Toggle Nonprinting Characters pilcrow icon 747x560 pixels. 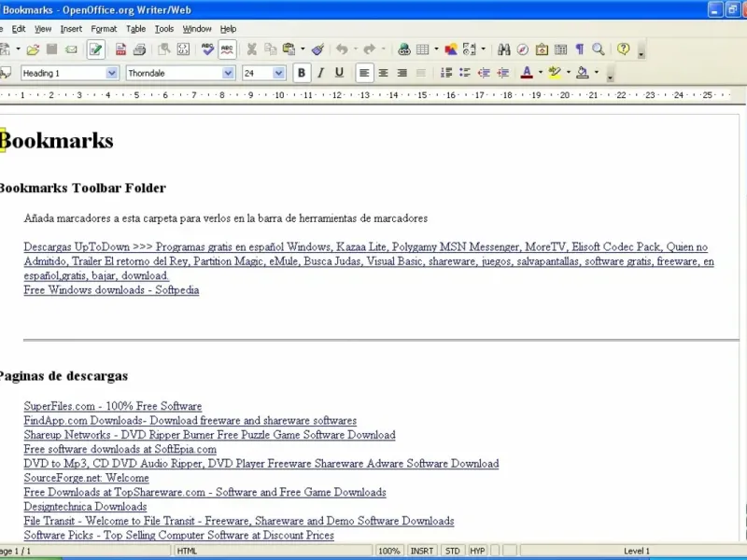tap(580, 49)
